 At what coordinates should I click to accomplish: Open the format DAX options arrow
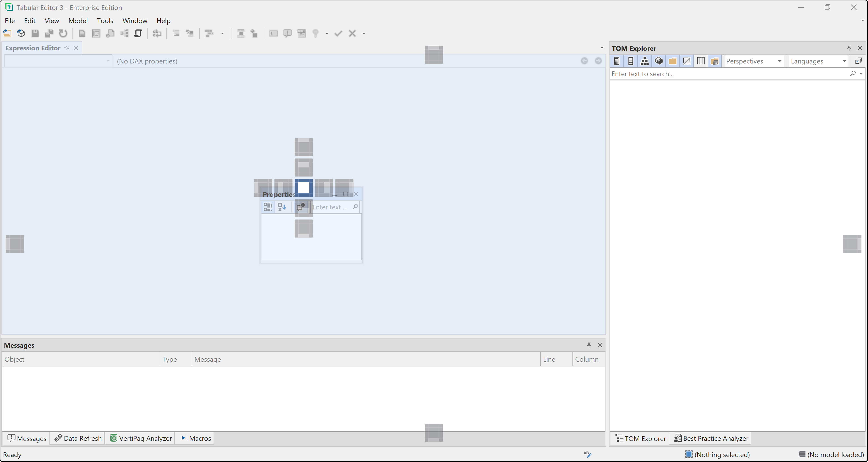tap(222, 33)
